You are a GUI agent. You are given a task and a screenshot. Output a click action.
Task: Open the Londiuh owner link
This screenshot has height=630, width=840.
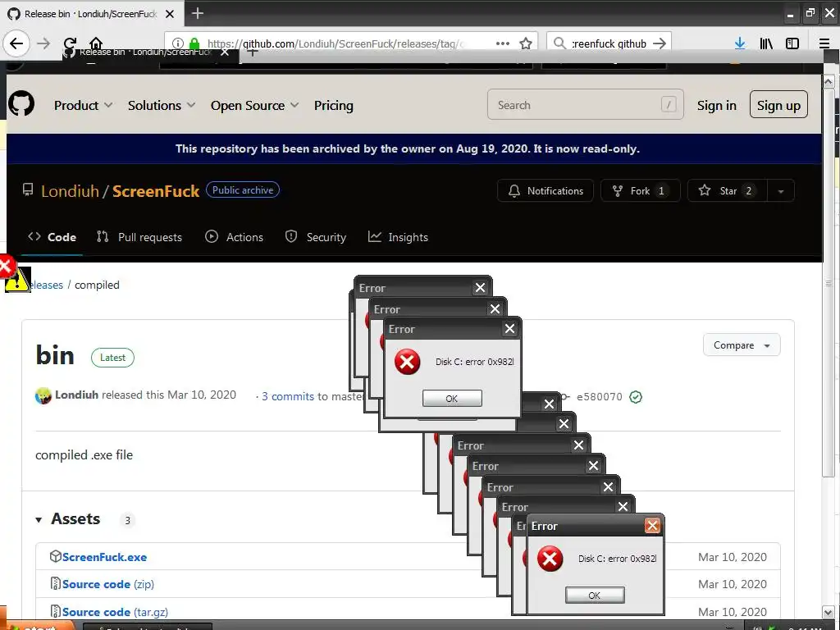(71, 191)
